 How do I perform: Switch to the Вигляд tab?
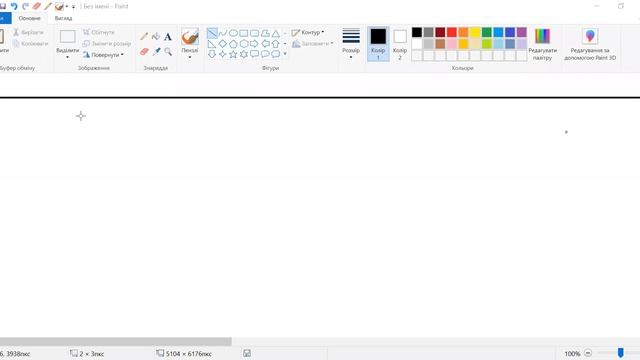pos(63,18)
